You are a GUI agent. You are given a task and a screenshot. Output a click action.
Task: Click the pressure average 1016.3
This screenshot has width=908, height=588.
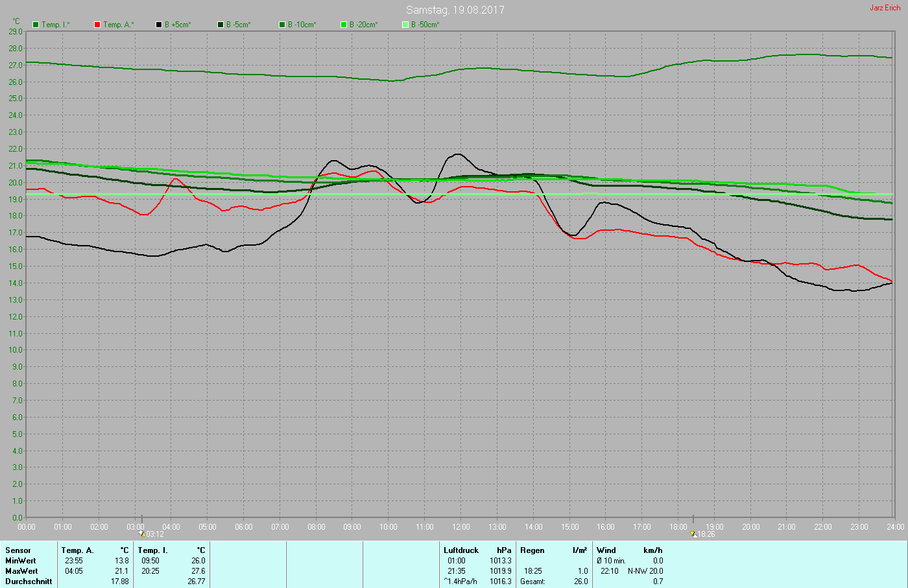pyautogui.click(x=501, y=582)
